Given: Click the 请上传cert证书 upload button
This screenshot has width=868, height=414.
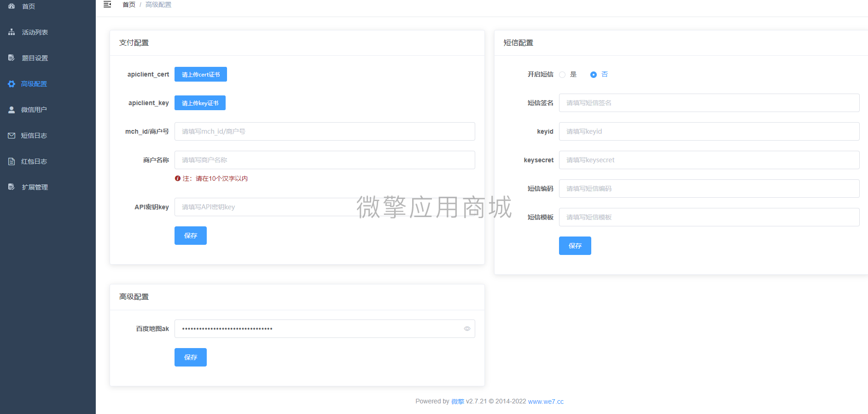Looking at the screenshot, I should (x=201, y=74).
